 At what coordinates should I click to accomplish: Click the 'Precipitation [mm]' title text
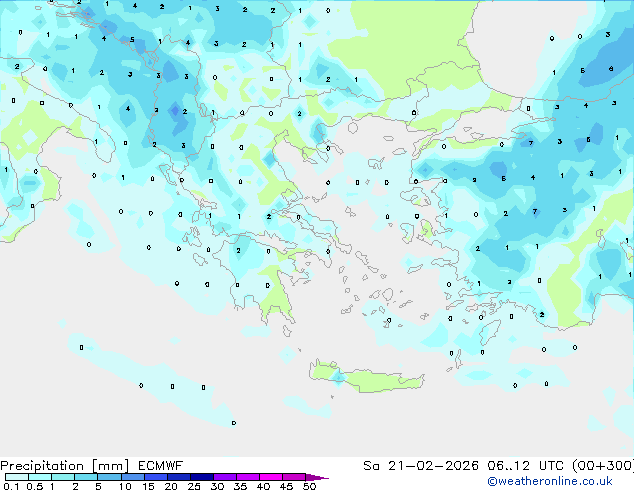pyautogui.click(x=65, y=466)
